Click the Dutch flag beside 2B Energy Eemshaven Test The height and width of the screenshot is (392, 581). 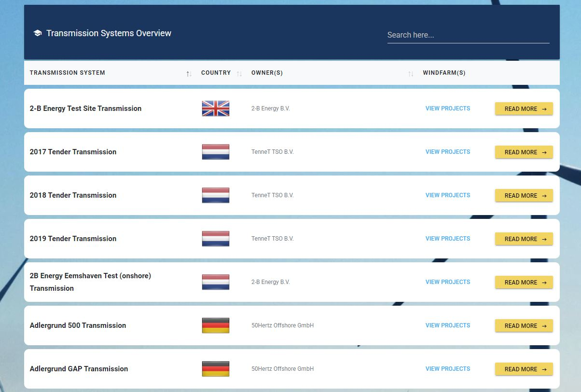coord(215,282)
